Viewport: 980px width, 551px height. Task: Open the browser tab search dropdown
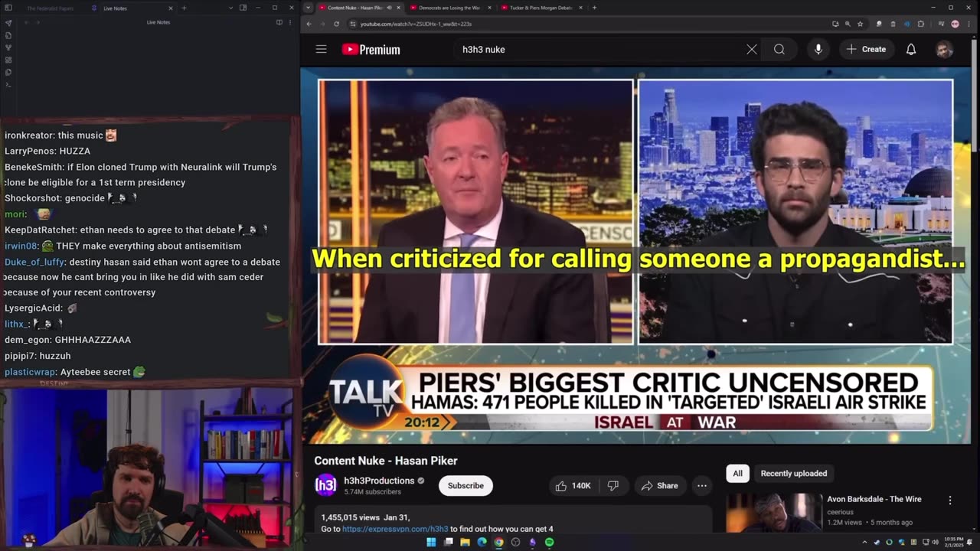308,8
